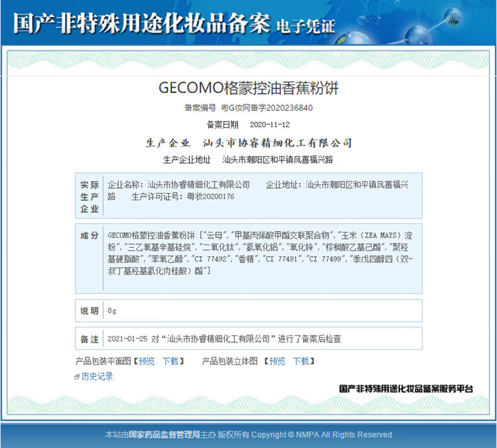Viewport: 497px width, 448px height.
Task: Click the 实际生产企业 row label
Action: point(89,196)
